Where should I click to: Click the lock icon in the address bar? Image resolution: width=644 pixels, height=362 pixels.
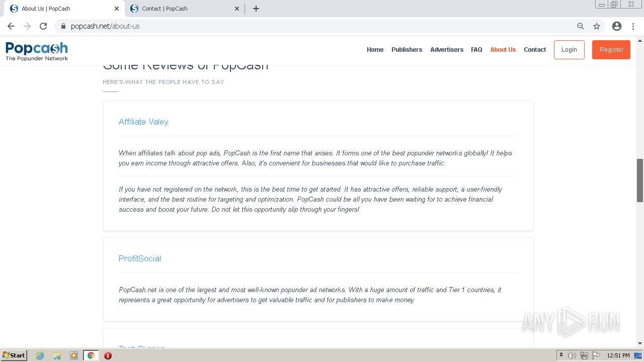coord(63,26)
